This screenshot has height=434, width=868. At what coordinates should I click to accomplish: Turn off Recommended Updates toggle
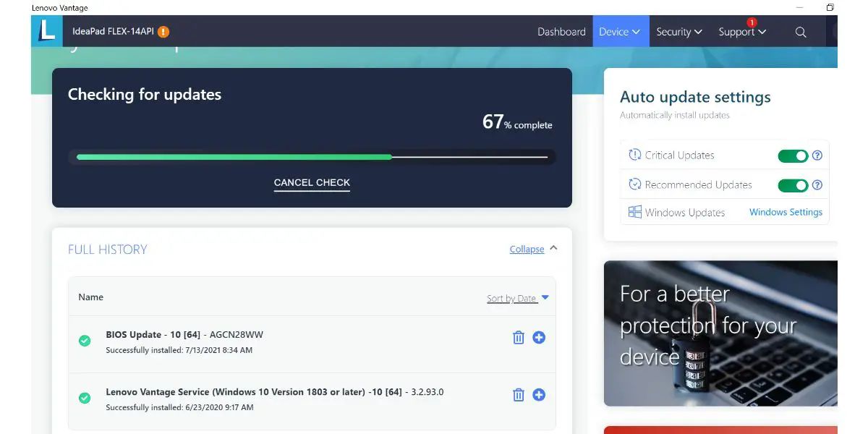(x=793, y=185)
